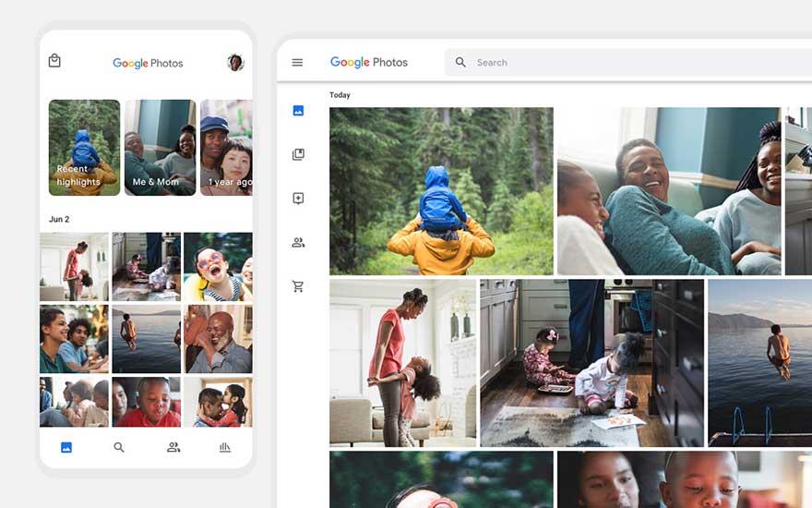This screenshot has height=508, width=812.
Task: Open desktop bottom-row photo of woman and boy
Action: 685,479
